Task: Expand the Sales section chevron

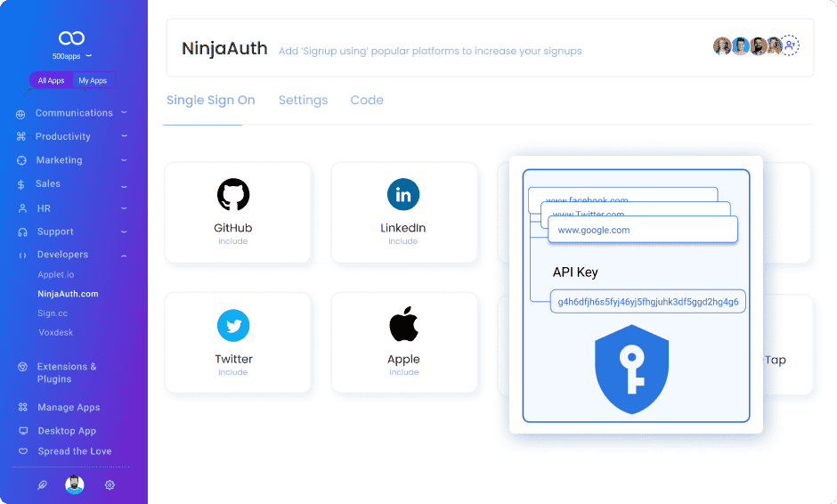Action: (124, 186)
